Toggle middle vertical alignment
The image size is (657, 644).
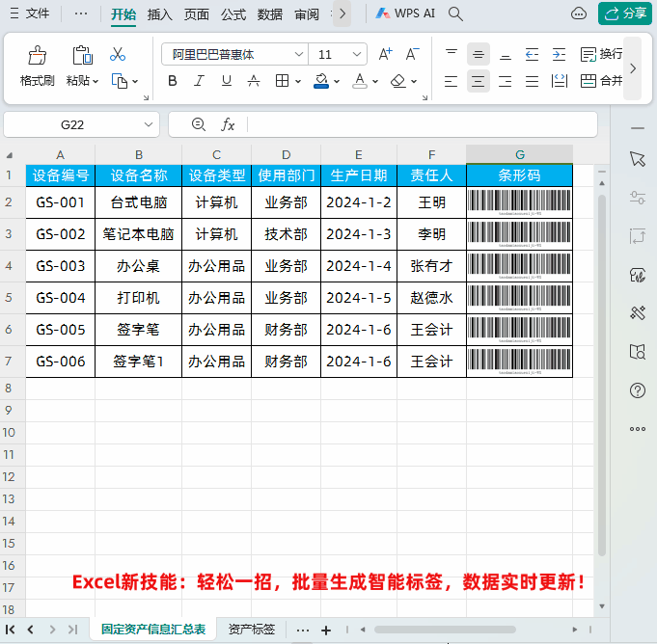(479, 54)
